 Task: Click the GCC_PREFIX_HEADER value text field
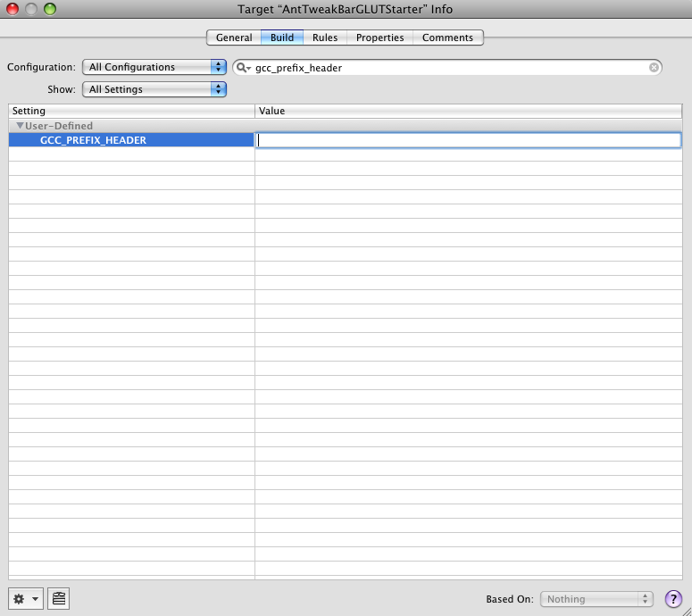[469, 140]
